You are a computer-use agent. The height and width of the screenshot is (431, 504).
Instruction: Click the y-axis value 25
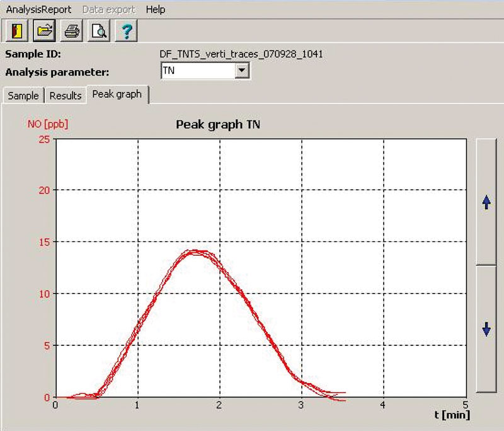[x=44, y=139]
